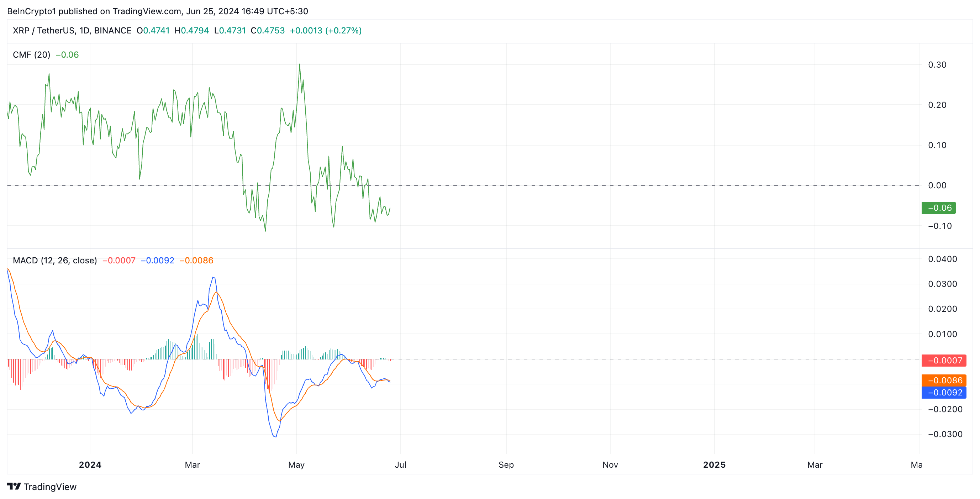This screenshot has height=499, width=980.
Task: Click the 2025 label on time axis
Action: (x=714, y=465)
